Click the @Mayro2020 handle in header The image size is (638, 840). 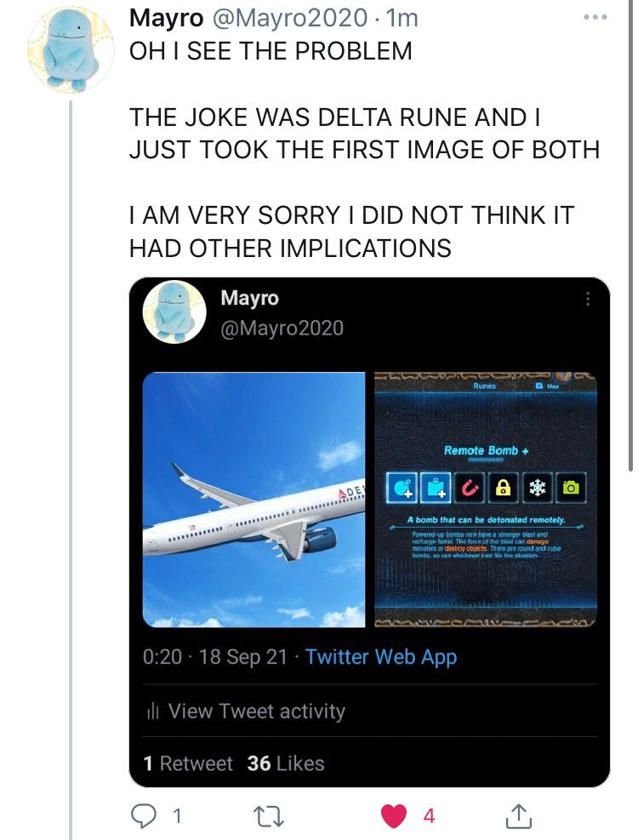click(298, 17)
